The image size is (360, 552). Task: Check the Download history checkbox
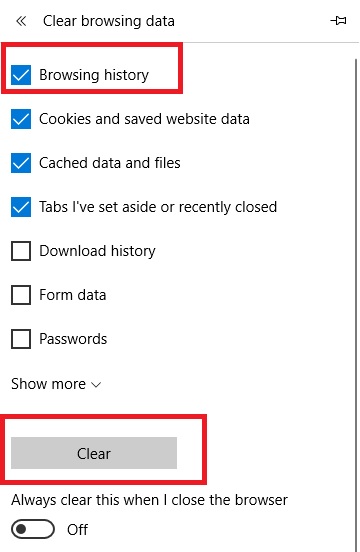(x=21, y=251)
